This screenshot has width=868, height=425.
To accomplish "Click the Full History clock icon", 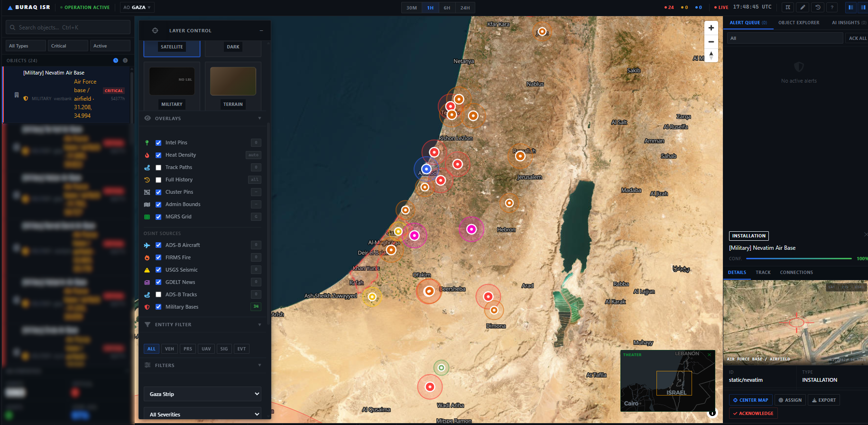I will coord(147,180).
